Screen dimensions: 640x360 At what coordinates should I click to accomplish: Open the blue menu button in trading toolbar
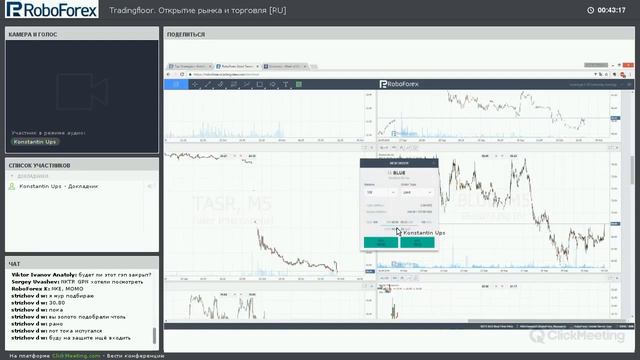pos(176,84)
